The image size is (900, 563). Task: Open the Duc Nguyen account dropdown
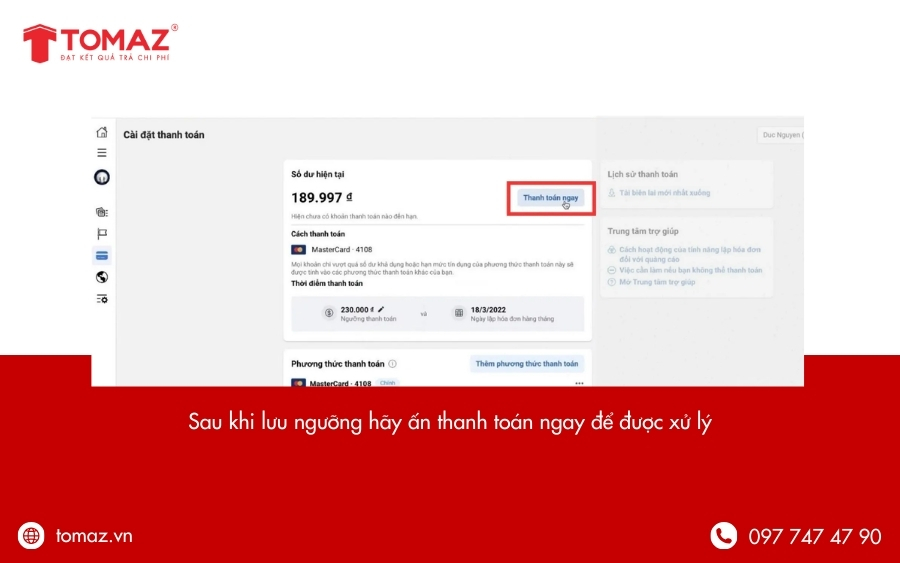pyautogui.click(x=781, y=135)
